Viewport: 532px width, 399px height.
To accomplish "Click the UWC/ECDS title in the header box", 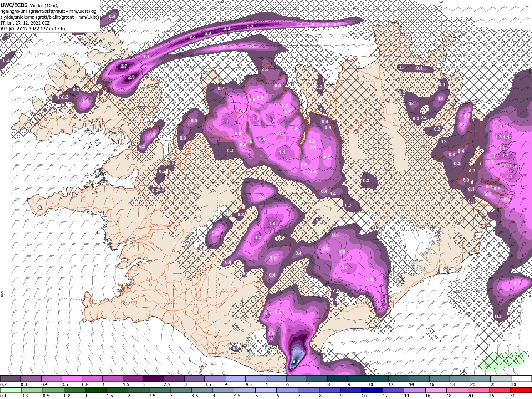I will [14, 5].
